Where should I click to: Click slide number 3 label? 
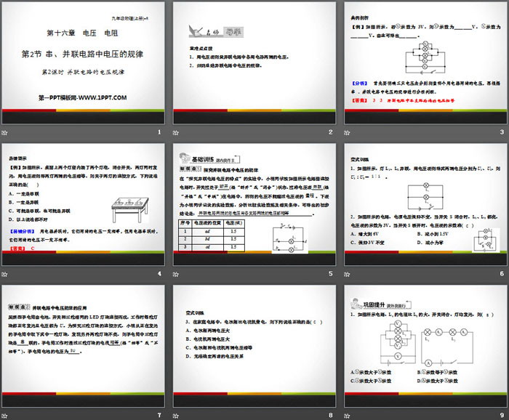tap(502, 132)
